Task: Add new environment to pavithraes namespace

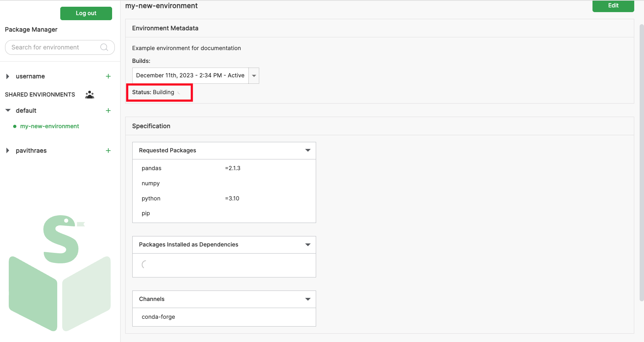Action: 108,151
